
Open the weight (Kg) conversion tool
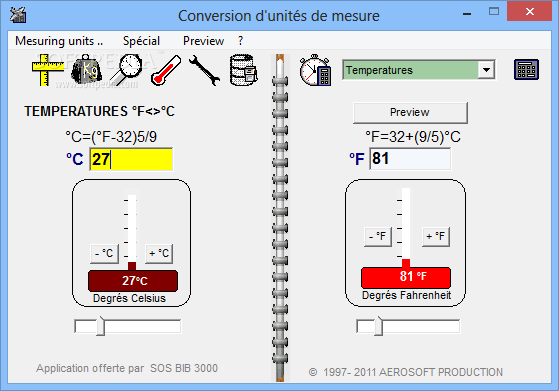[87, 70]
